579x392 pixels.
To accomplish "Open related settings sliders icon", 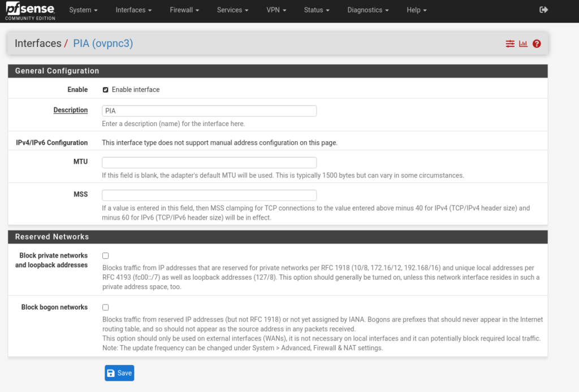I will [x=510, y=43].
